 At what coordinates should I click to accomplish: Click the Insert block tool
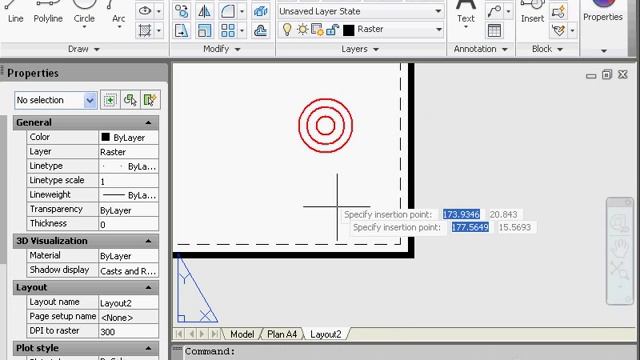pyautogui.click(x=532, y=12)
